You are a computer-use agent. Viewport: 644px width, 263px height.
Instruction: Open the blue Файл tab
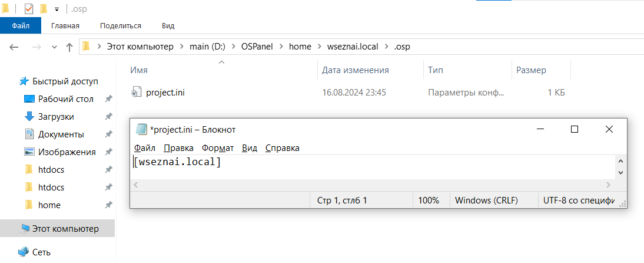21,25
